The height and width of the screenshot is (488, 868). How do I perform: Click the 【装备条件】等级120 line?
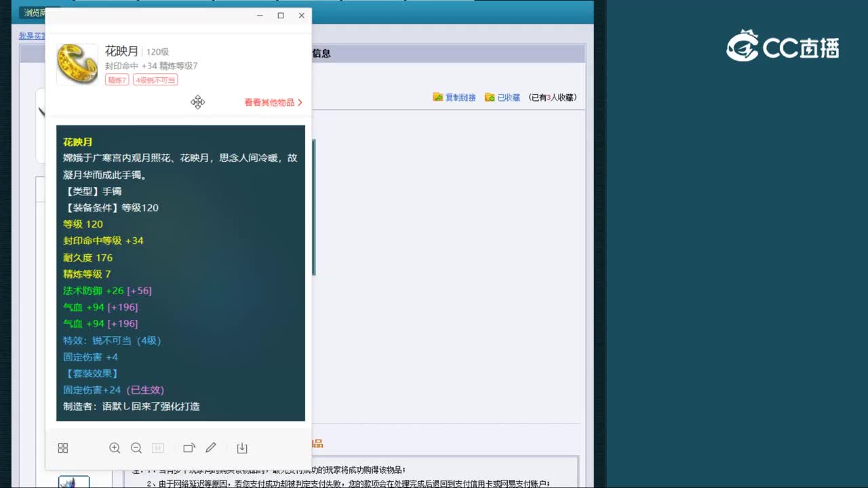(x=111, y=208)
